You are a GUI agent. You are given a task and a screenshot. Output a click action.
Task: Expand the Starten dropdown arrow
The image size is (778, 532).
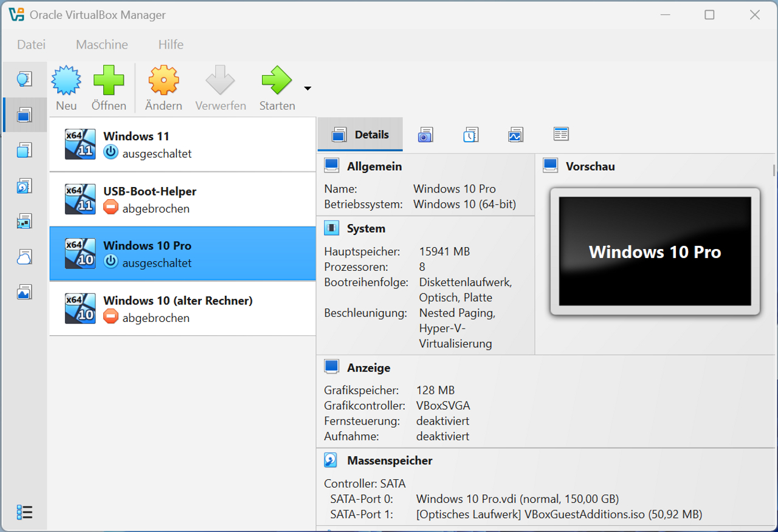point(308,89)
